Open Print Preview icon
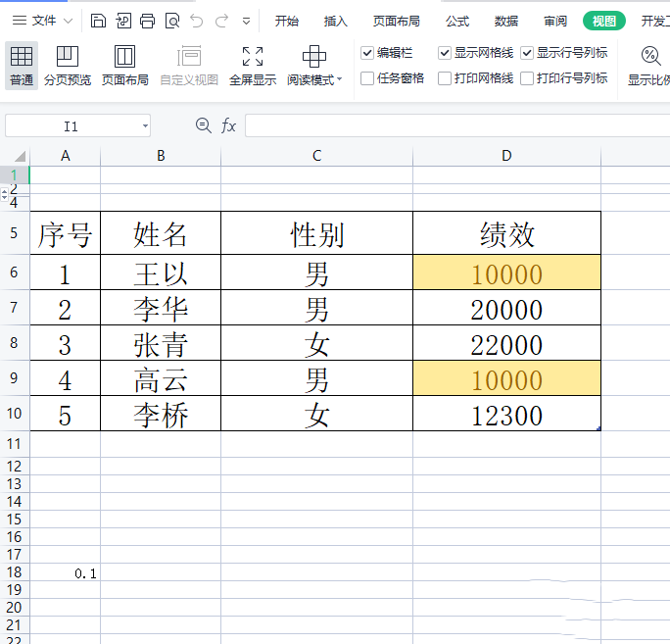 (x=172, y=21)
